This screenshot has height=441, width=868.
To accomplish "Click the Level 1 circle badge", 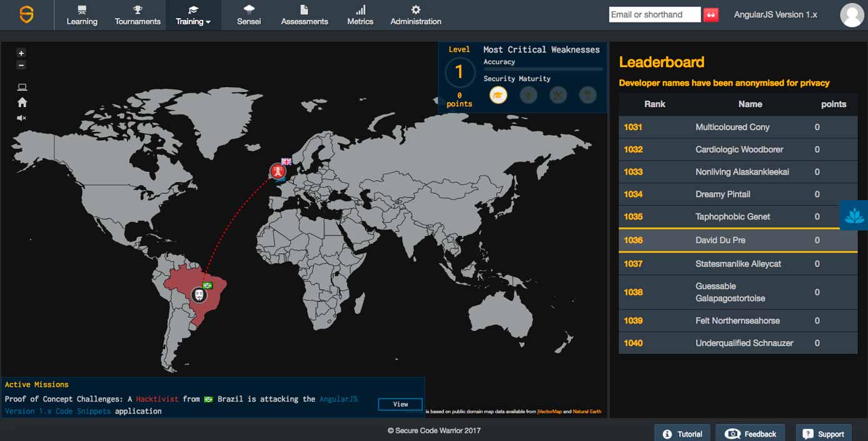I will [460, 73].
